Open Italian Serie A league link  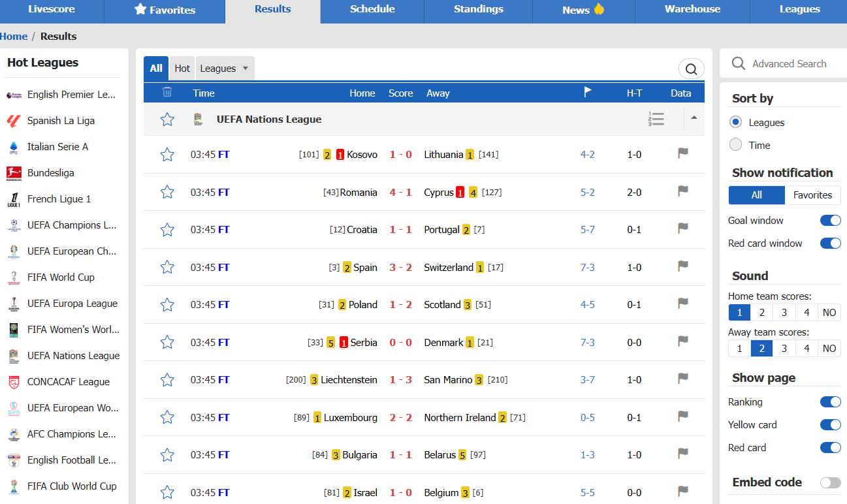click(57, 147)
